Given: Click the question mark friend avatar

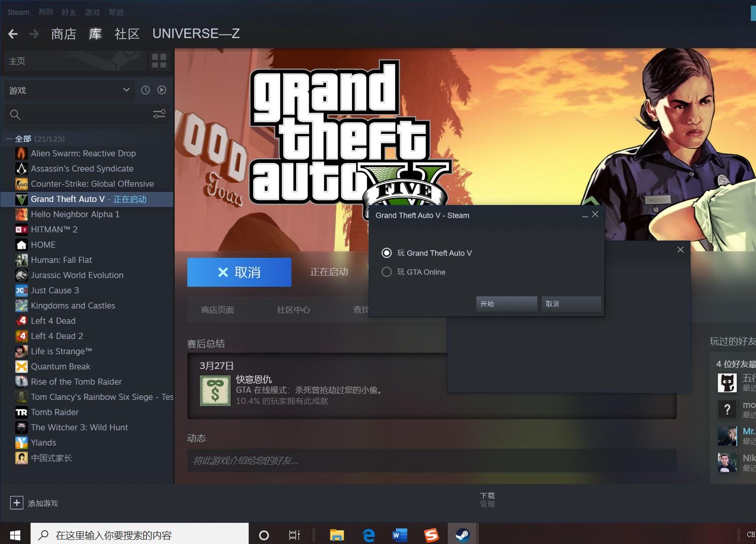Looking at the screenshot, I should pyautogui.click(x=727, y=409).
